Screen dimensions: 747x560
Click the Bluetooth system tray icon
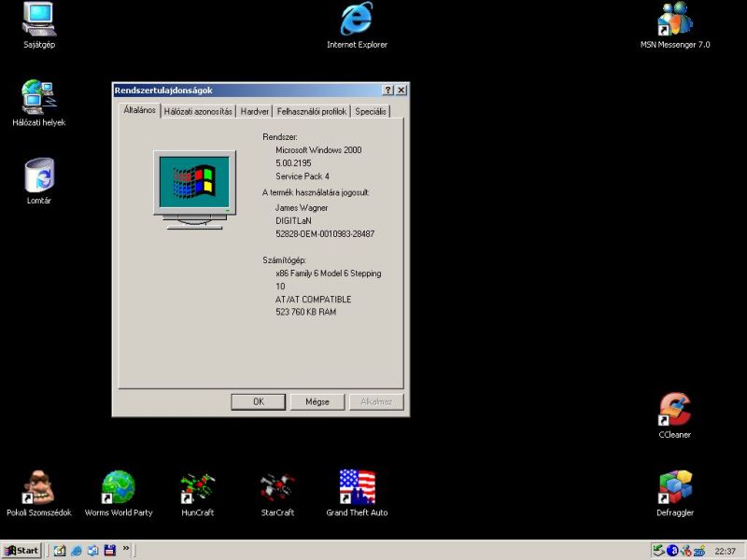click(x=672, y=551)
